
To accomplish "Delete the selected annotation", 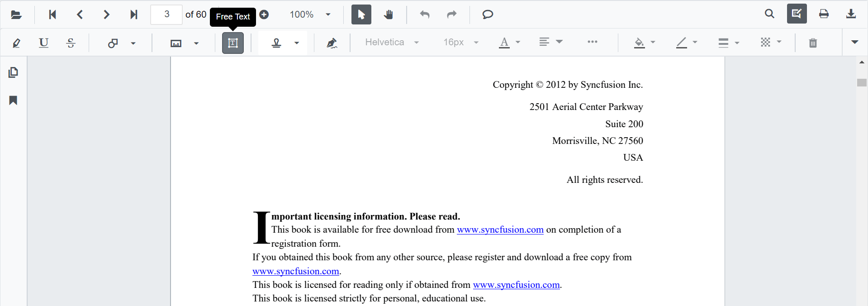I will [813, 43].
